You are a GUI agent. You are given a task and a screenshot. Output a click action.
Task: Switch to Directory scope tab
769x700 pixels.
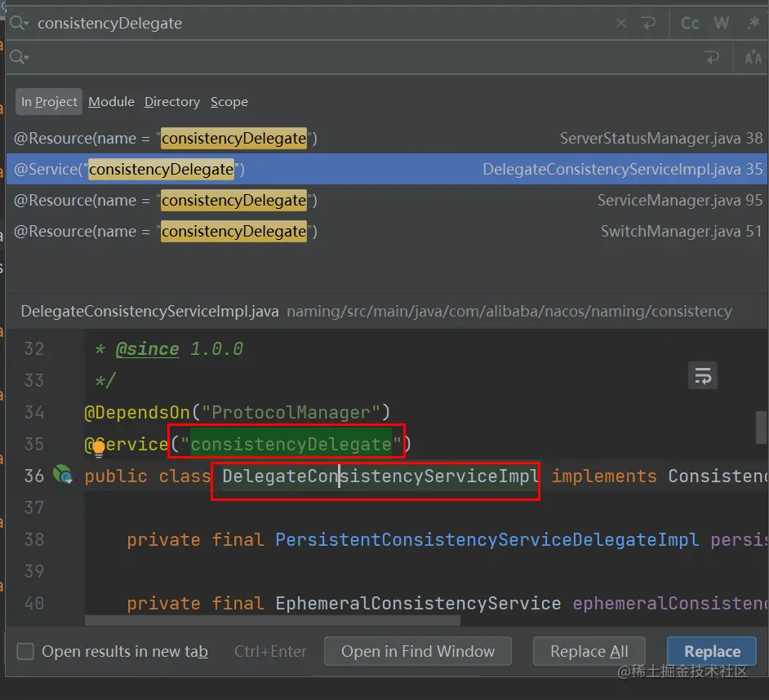172,101
